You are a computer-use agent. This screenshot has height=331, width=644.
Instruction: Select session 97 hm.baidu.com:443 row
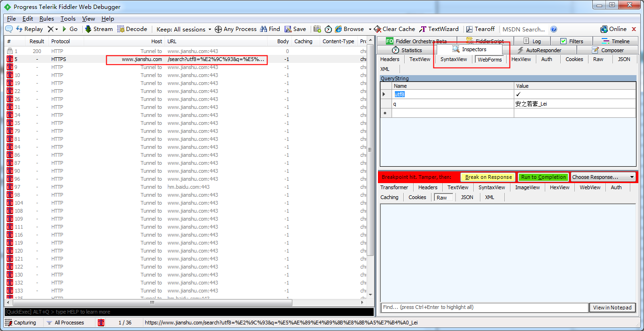click(186, 187)
